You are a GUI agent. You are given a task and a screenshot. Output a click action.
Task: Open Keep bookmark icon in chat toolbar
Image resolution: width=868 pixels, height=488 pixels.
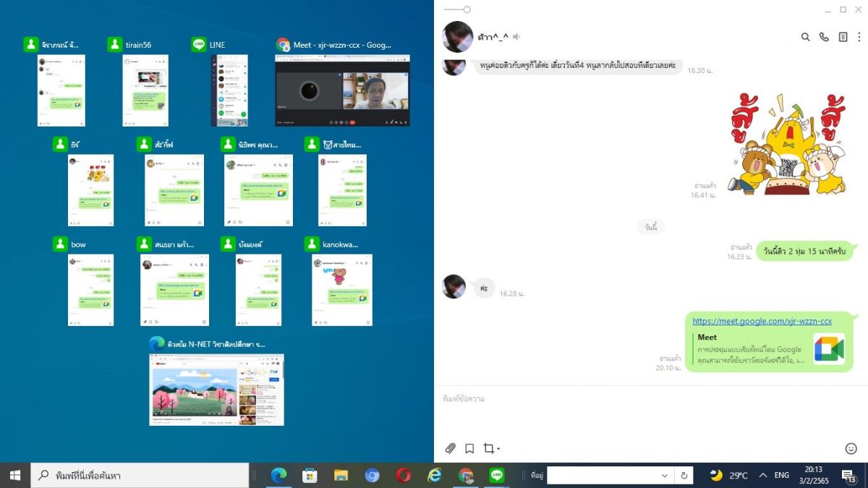(x=469, y=448)
